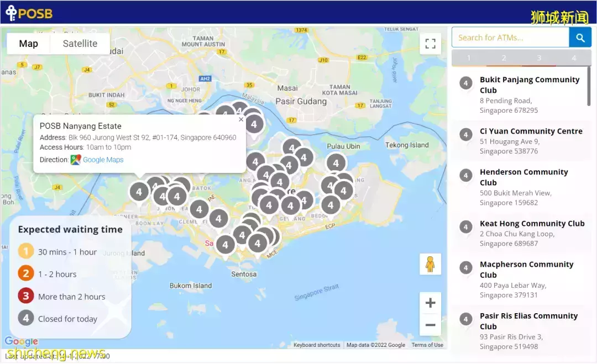Click the ATM list scrollbar
The image size is (597, 364).
tap(589, 87)
